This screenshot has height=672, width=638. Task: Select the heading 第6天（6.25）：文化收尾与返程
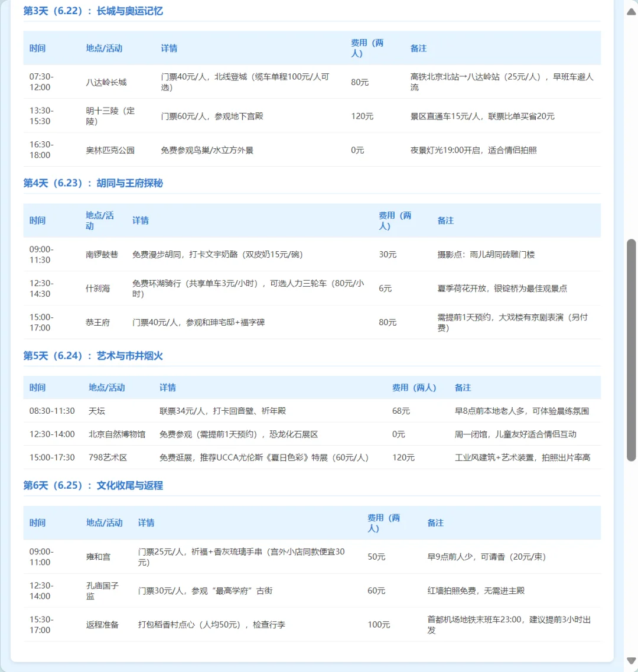[x=93, y=485]
